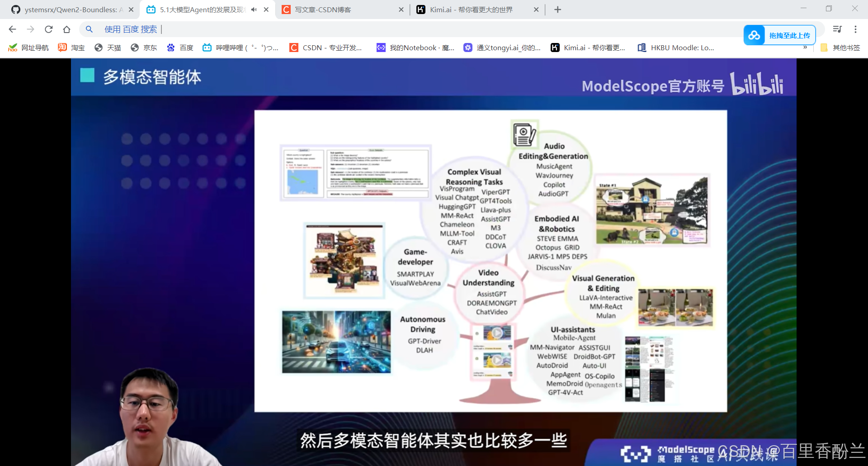
Task: Click the Video Understanding label in diagram
Action: [488, 278]
